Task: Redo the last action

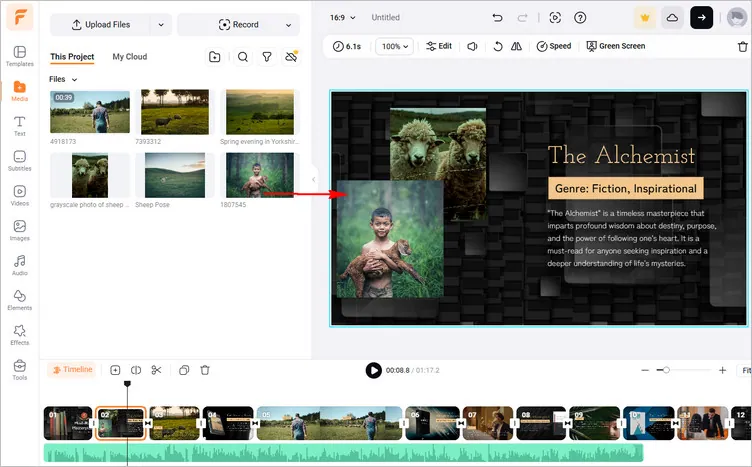Action: (522, 18)
